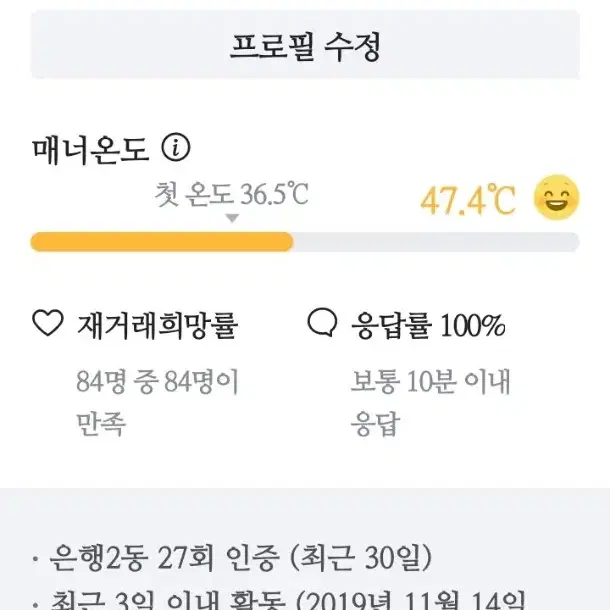Screen dimensions: 610x610
Task: Click the bullet before 은행2동 인증
Action: pyautogui.click(x=35, y=559)
